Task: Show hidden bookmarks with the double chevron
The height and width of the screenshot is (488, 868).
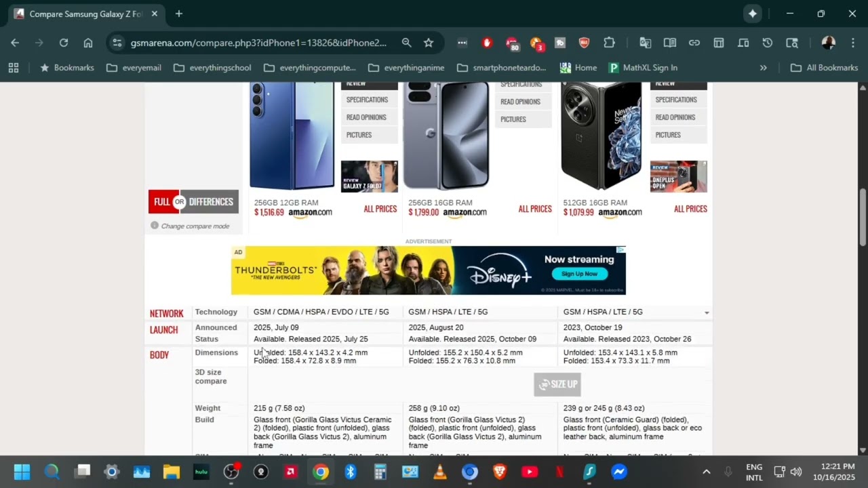Action: (764, 68)
